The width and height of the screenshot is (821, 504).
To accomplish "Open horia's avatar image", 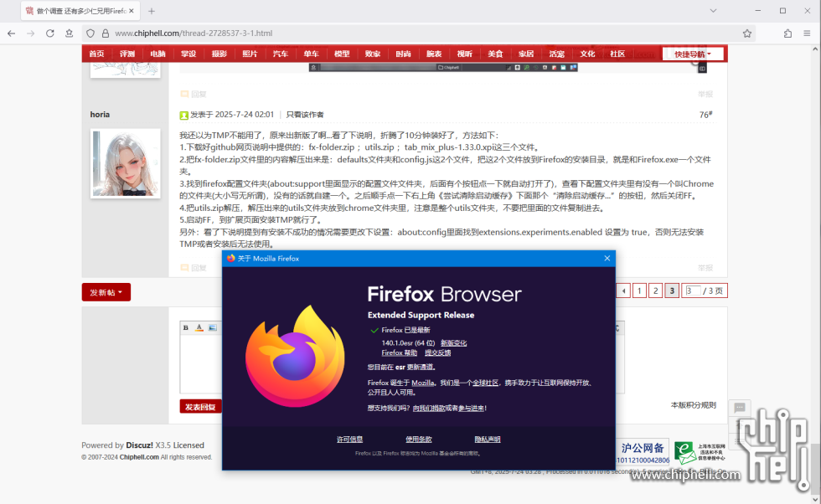I will pos(125,163).
